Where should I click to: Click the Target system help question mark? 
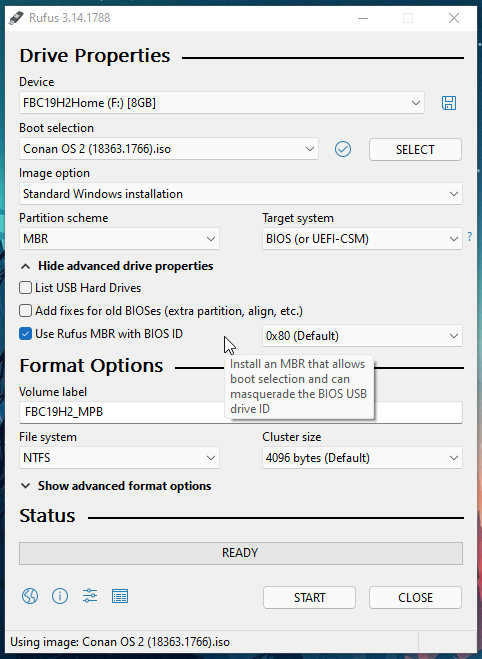pyautogui.click(x=470, y=237)
